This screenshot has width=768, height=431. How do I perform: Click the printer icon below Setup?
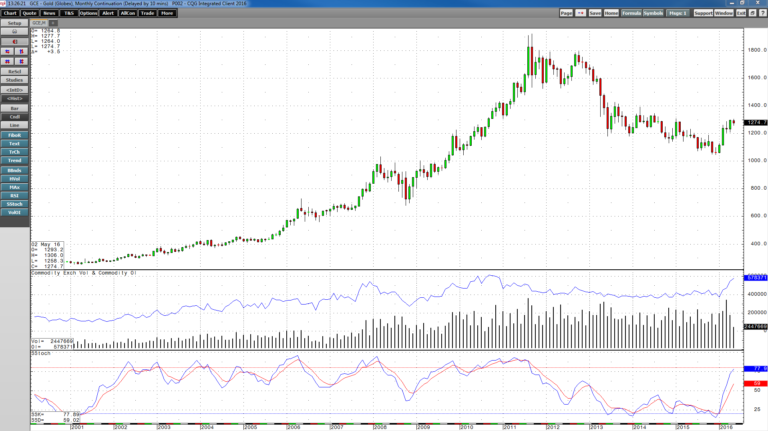click(x=14, y=31)
